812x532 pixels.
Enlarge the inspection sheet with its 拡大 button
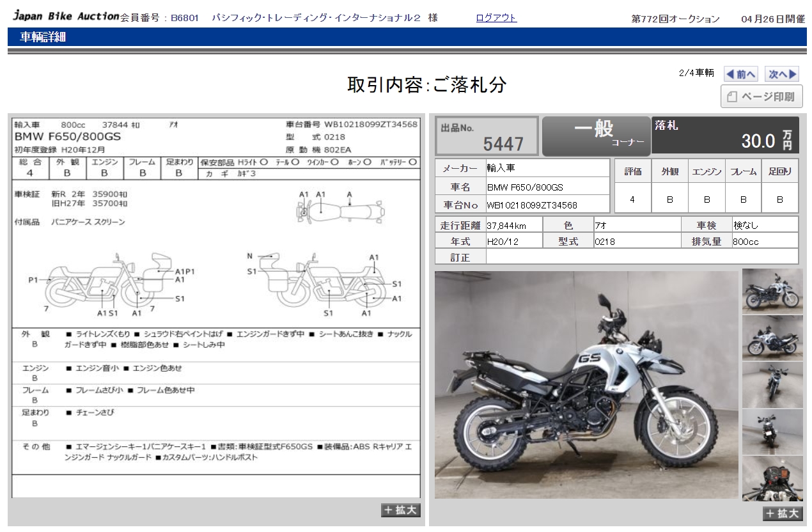click(x=401, y=510)
